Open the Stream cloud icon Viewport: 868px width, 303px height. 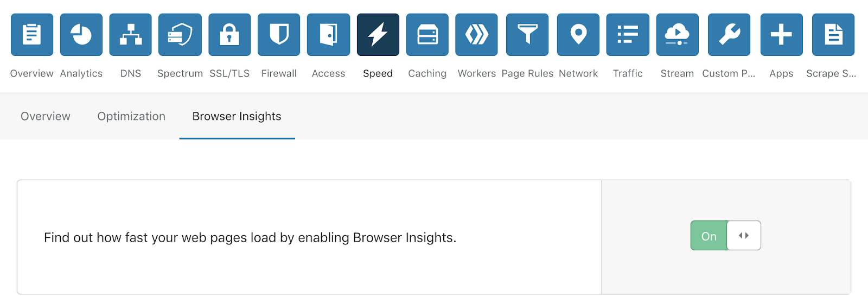[678, 35]
